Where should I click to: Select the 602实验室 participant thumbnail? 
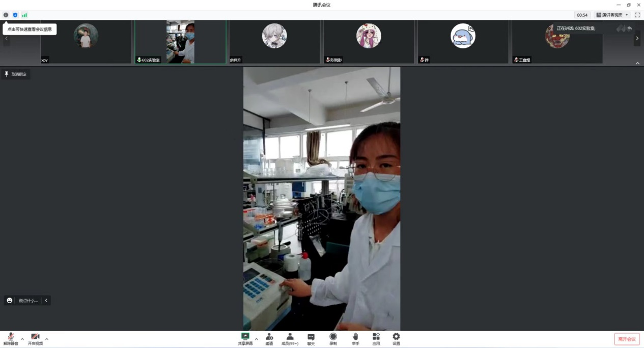point(180,42)
